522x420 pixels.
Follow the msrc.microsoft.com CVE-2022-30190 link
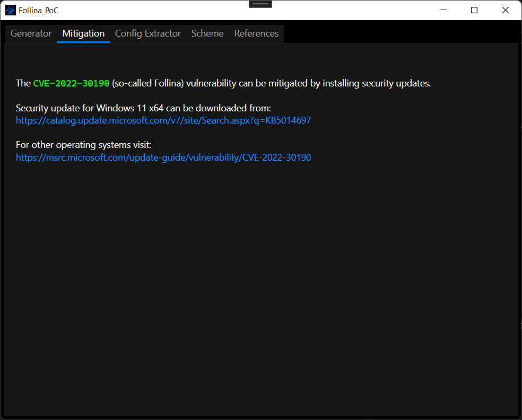point(163,157)
